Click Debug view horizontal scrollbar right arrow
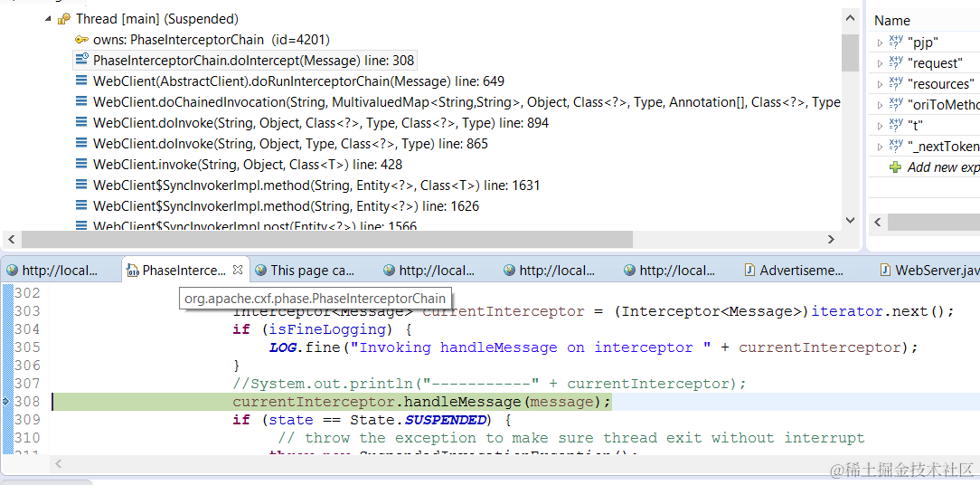 tap(831, 239)
